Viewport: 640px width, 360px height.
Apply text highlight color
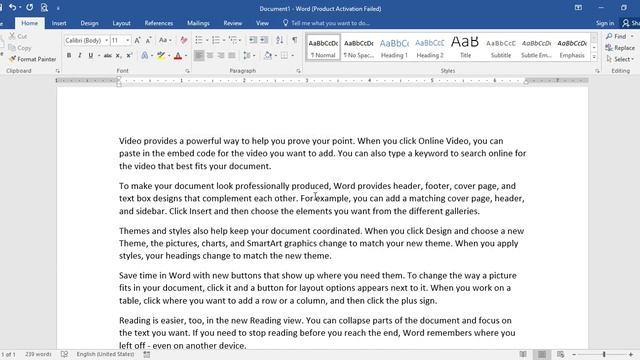161,56
